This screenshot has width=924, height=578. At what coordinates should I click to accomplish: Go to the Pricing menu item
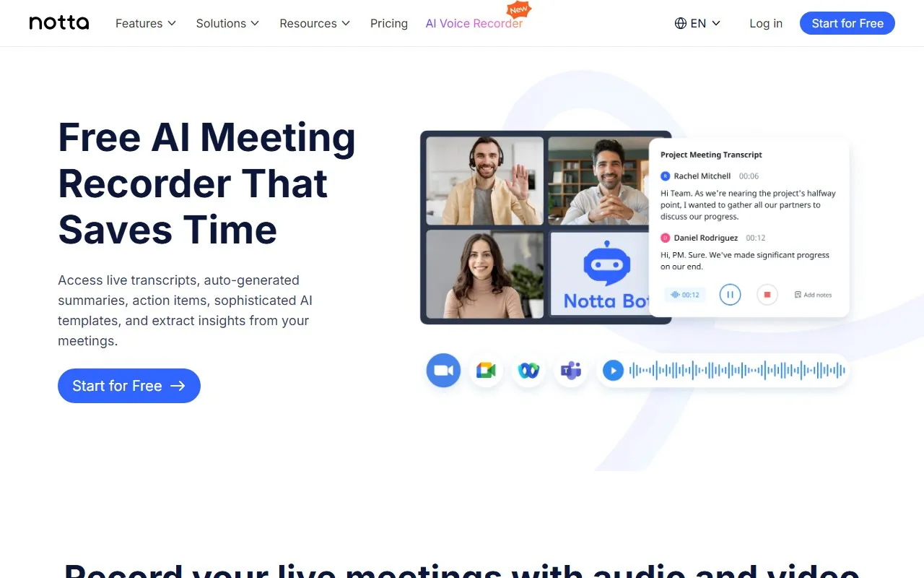(388, 23)
